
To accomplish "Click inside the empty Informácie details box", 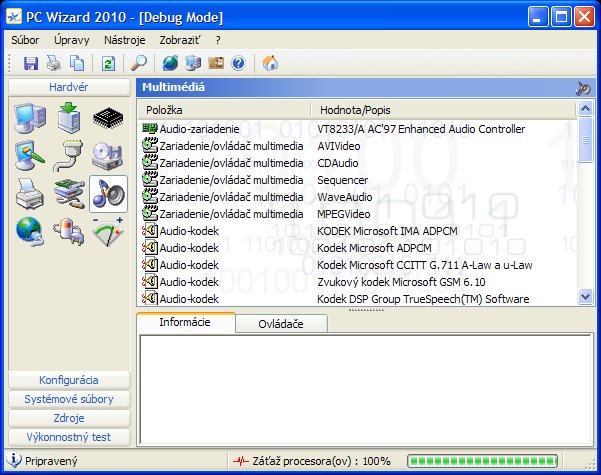I will [x=366, y=390].
